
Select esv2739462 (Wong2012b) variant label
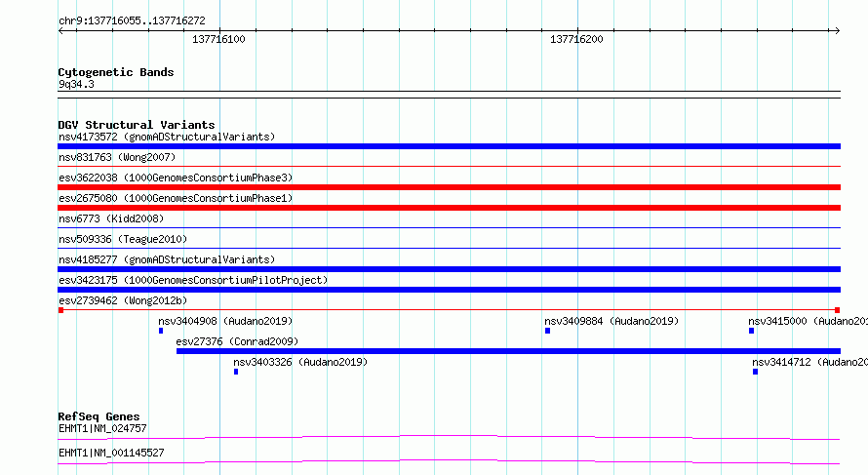pos(123,300)
